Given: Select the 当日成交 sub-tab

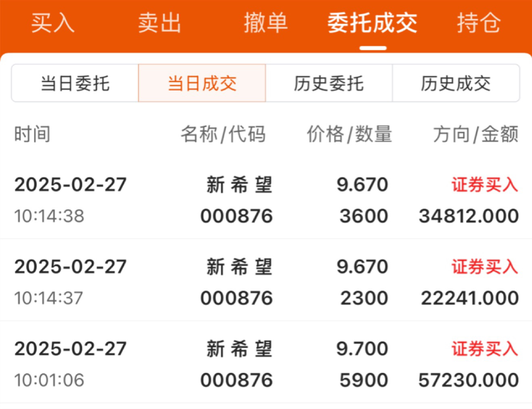Looking at the screenshot, I should click(202, 83).
